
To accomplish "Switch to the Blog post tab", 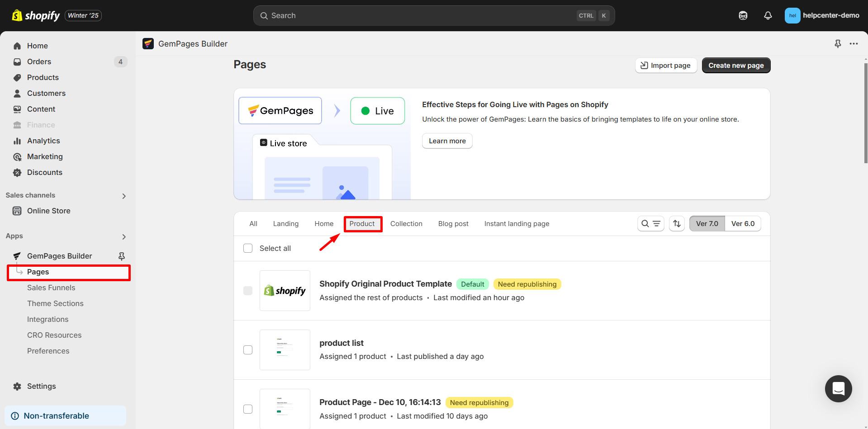I will [453, 224].
